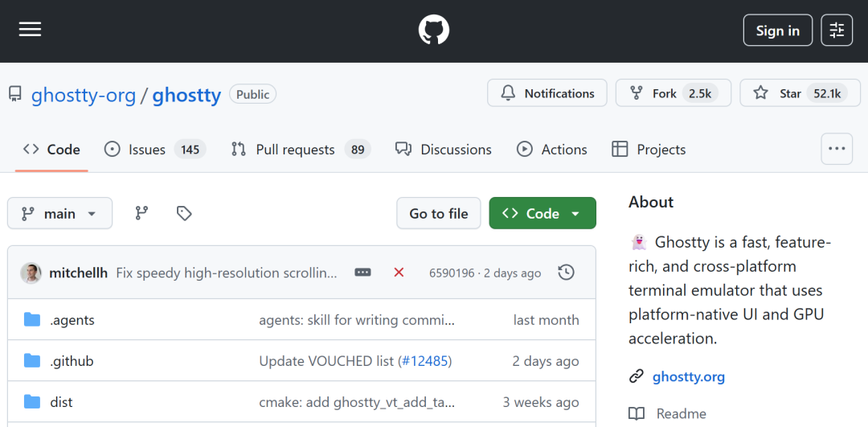Open the ghostty.org website link
Screen dimensions: 868x427
pyautogui.click(x=688, y=377)
